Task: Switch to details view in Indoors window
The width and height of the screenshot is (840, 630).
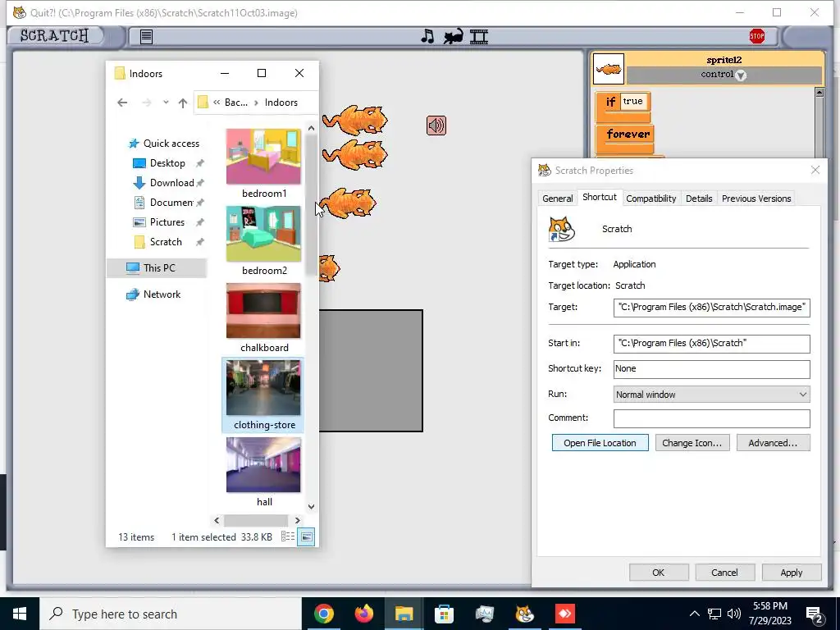Action: pyautogui.click(x=288, y=536)
